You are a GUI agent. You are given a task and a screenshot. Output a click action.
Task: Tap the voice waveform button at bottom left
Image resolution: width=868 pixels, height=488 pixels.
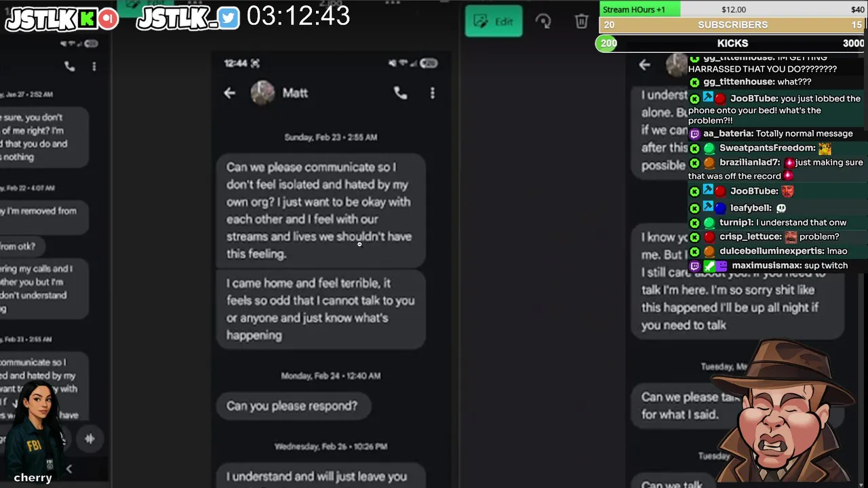(x=89, y=439)
